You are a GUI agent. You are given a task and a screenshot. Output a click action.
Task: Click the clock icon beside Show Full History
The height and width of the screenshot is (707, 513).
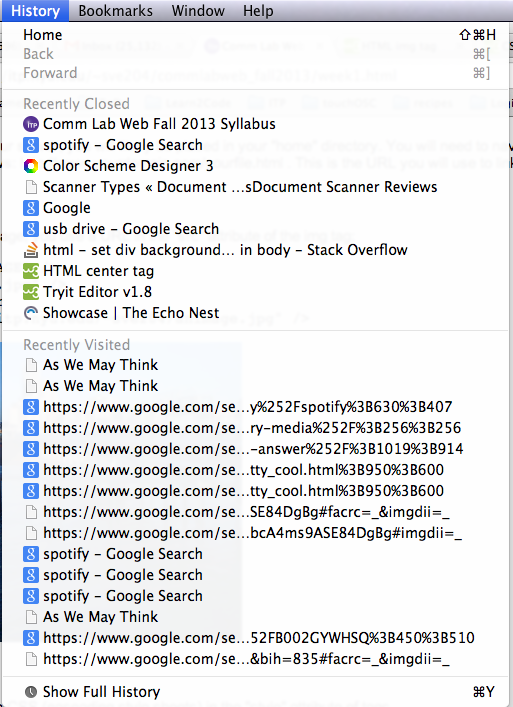(31, 692)
